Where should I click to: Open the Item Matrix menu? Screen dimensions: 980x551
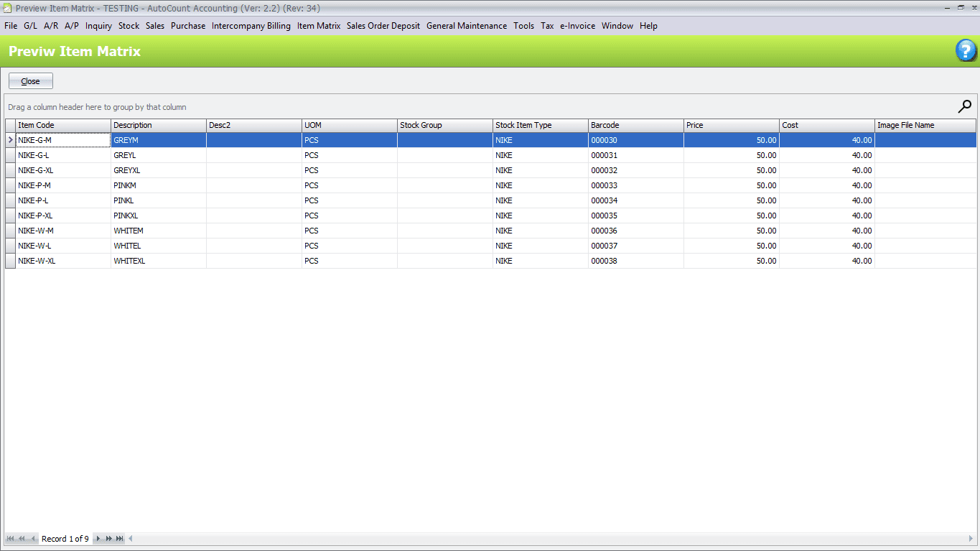pos(318,26)
